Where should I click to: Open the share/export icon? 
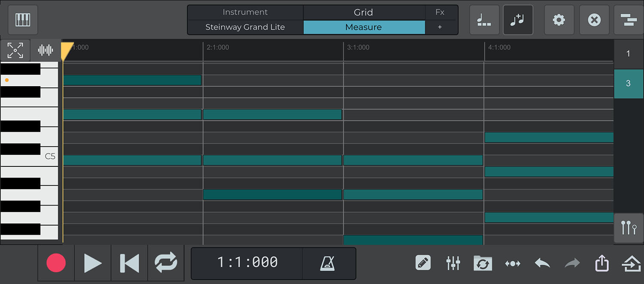[601, 263]
